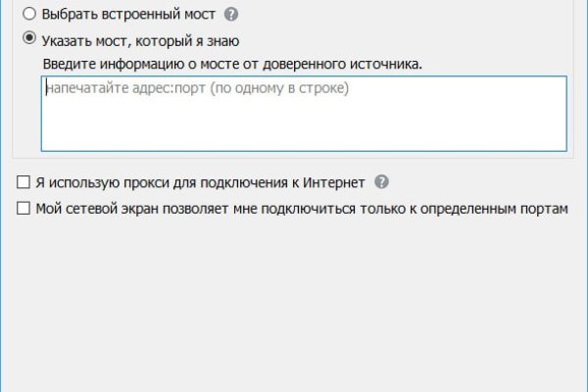The height and width of the screenshot is (392, 588).
Task: Enable the "Я использую прокси" checkbox
Action: click(x=24, y=182)
